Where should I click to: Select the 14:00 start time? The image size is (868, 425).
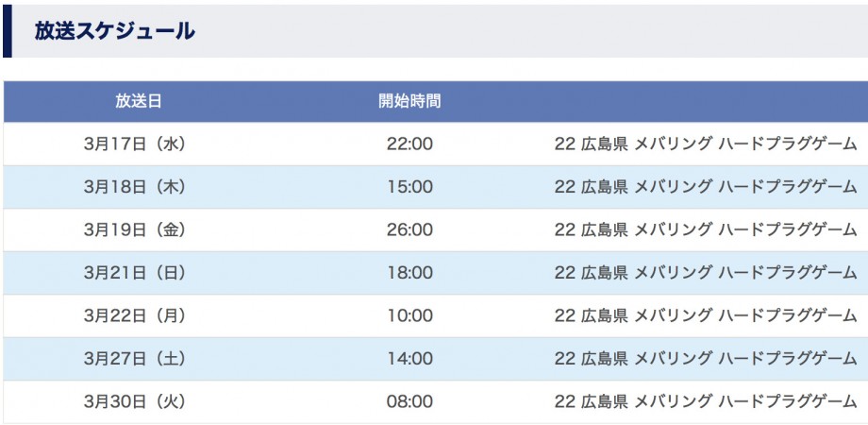(x=409, y=359)
